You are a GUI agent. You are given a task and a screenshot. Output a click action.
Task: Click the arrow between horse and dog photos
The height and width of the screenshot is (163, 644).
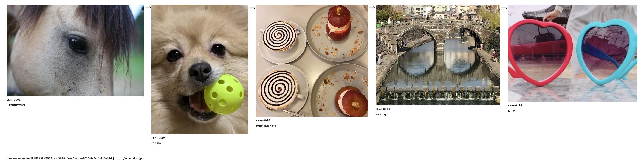(148, 8)
